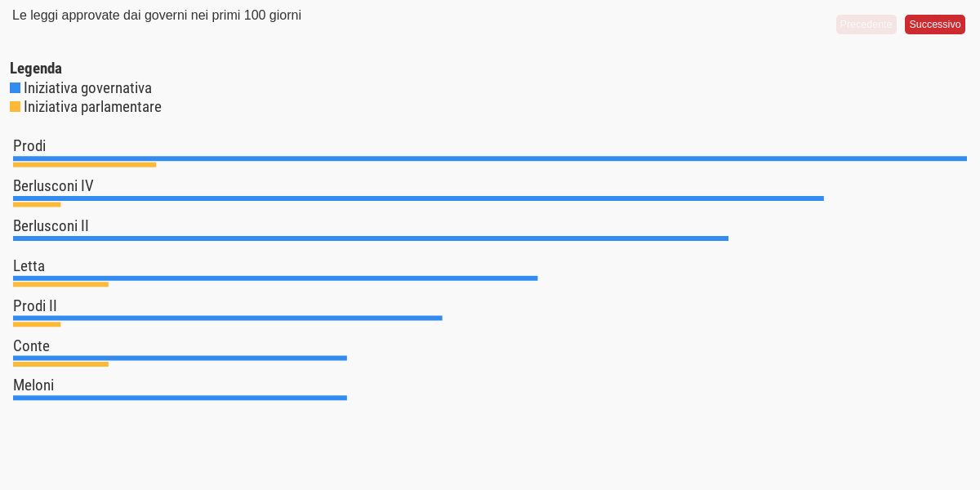The width and height of the screenshot is (980, 490).
Task: Click the faded Precedente button
Action: pos(866,24)
